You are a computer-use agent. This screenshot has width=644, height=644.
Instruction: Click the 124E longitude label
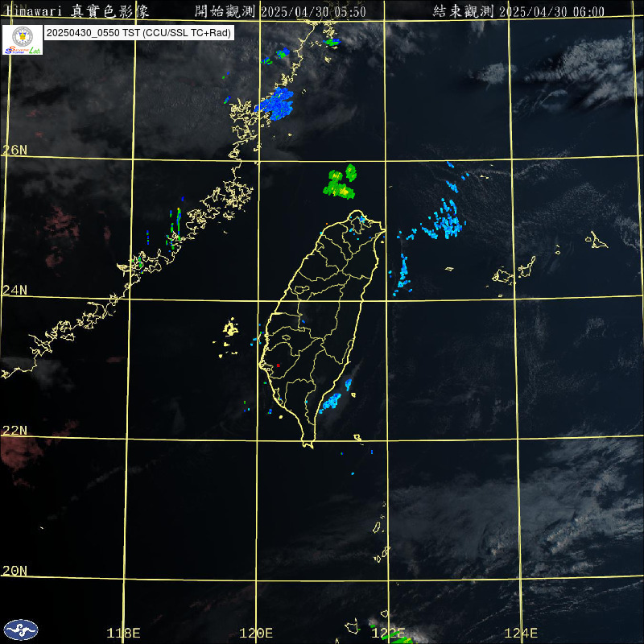pos(521,633)
